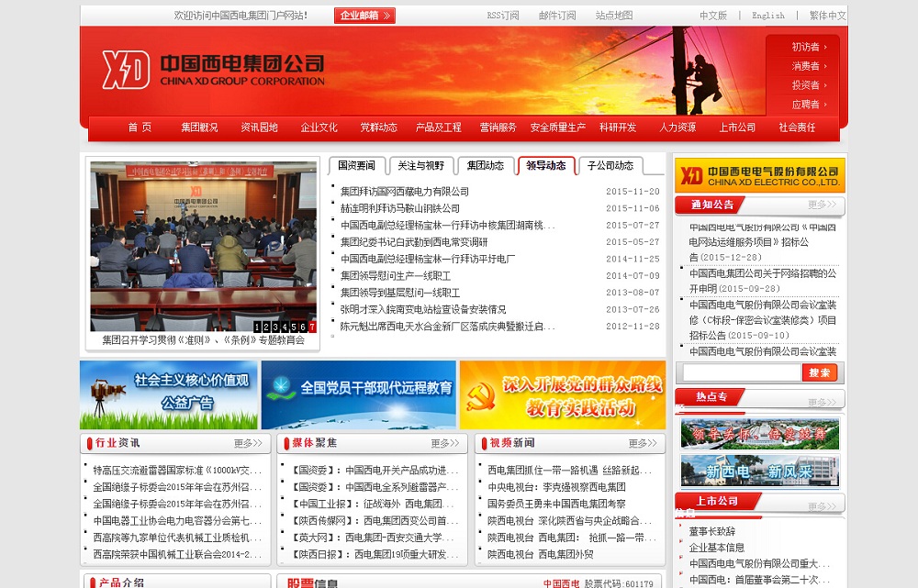Expand 行业资讯 更多>> link

pos(248,443)
